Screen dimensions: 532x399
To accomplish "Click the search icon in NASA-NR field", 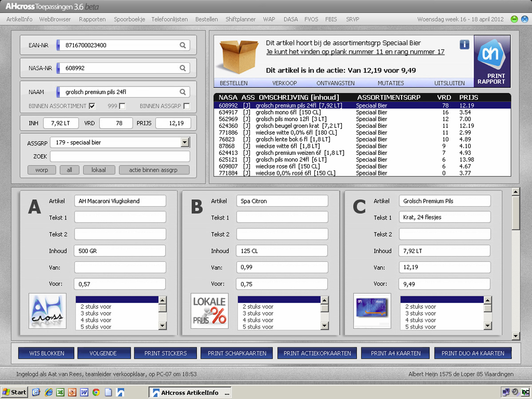I will 183,68.
